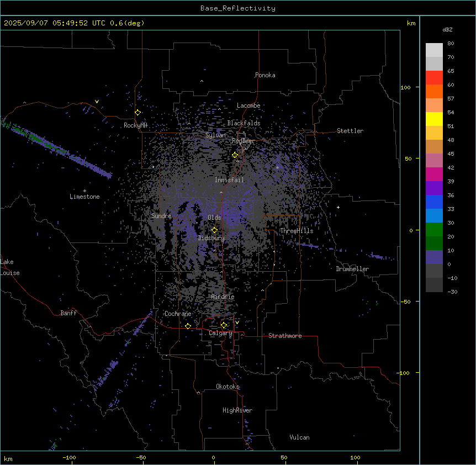
Task: Click the dBZ legend heading
Action: (447, 30)
